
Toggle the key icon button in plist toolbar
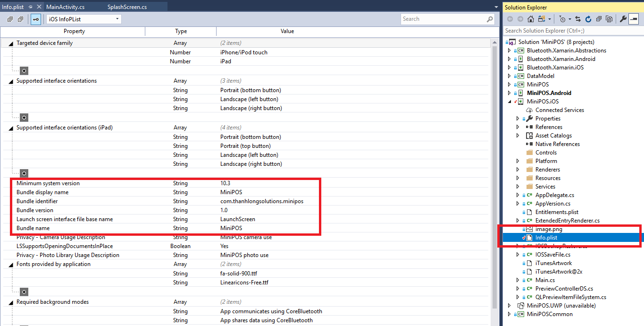pyautogui.click(x=36, y=19)
